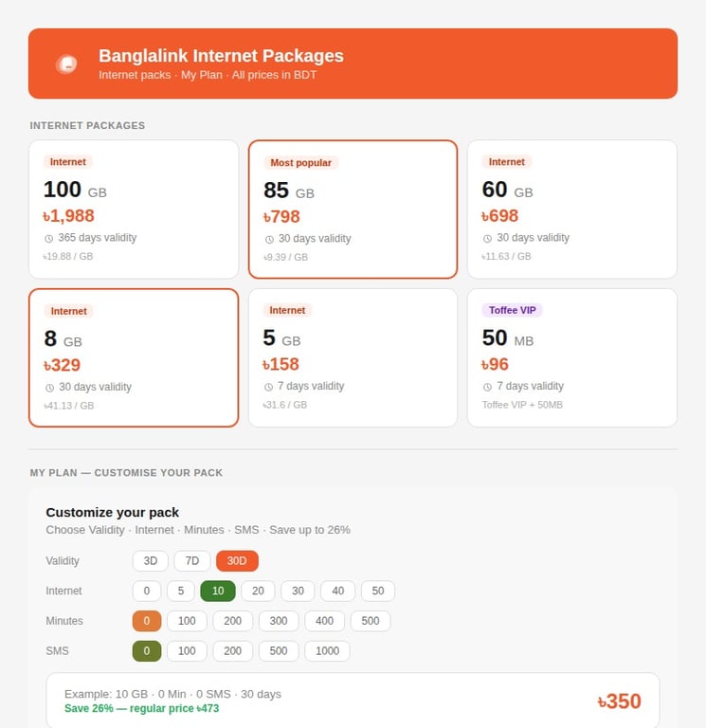This screenshot has width=706, height=728.
Task: Select the 5 GB ৳158 package card
Action: 353,358
